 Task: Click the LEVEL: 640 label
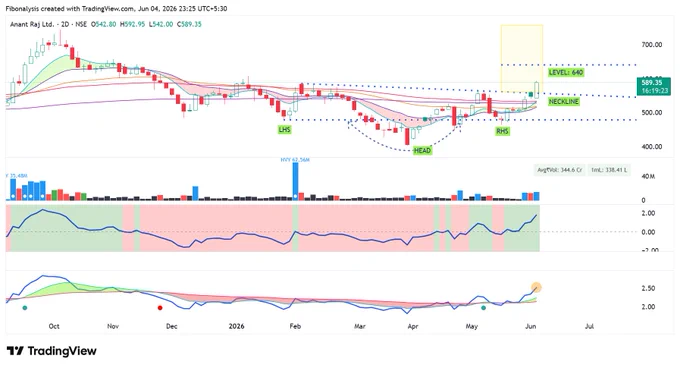tap(566, 72)
